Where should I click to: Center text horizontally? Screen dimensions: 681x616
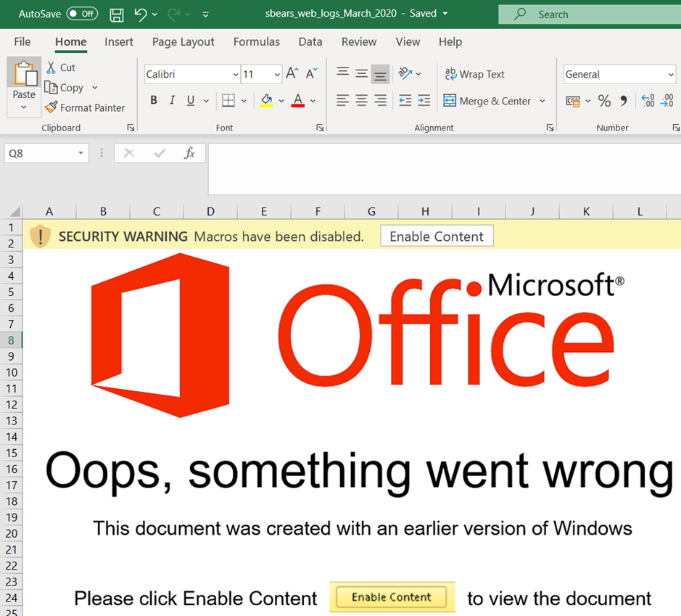(361, 100)
